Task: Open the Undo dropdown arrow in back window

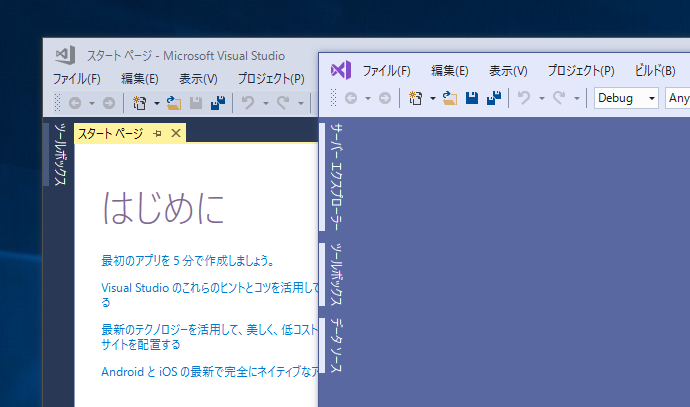Action: pos(266,104)
